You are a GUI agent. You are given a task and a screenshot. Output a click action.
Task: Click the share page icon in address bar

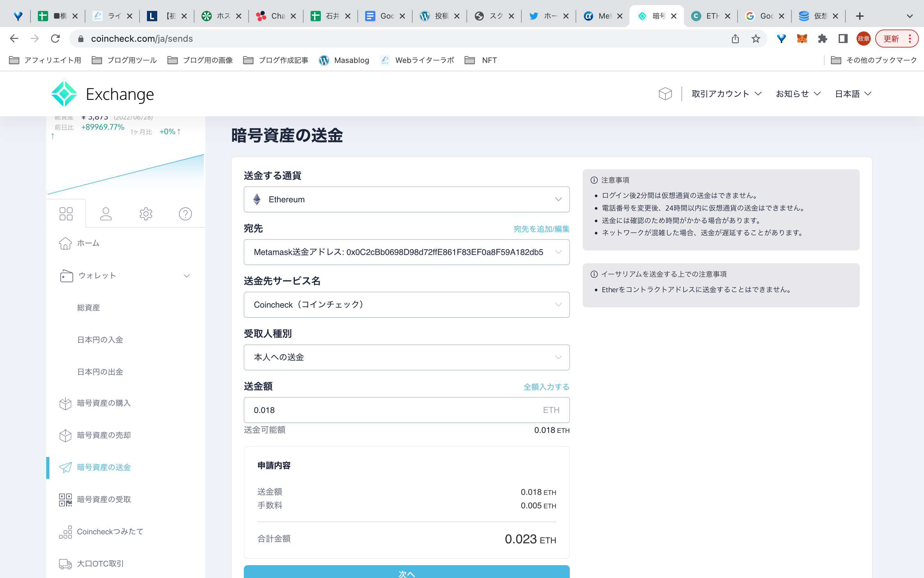pyautogui.click(x=735, y=39)
